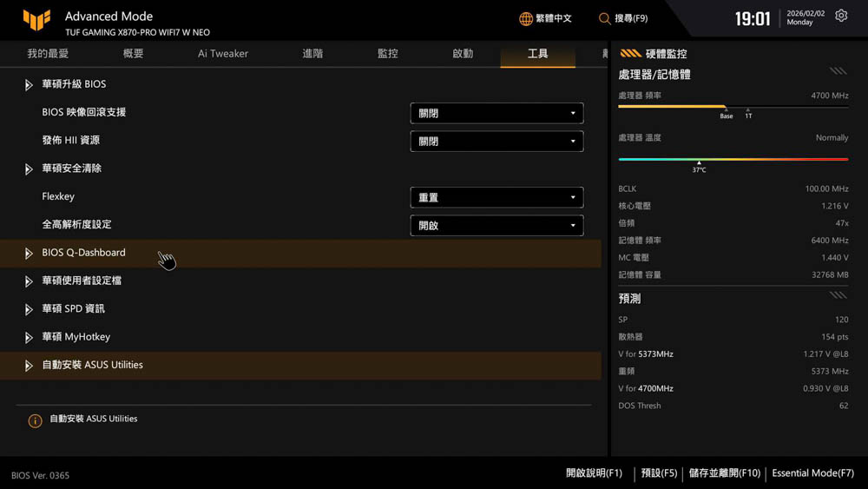The width and height of the screenshot is (868, 489).
Task: Switch to the 監控 tab
Action: tap(387, 54)
